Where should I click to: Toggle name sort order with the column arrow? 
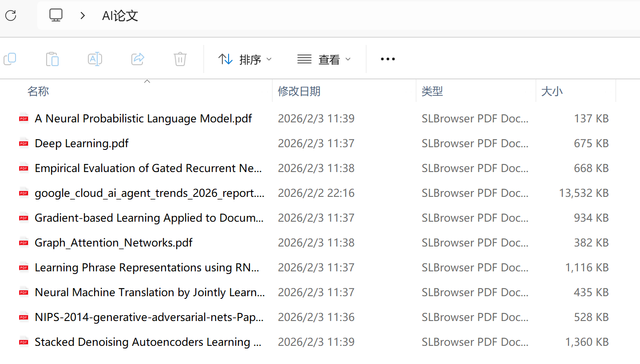pos(147,82)
